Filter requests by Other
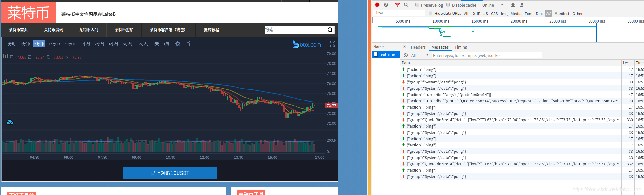This screenshot has width=644, height=195. [x=577, y=14]
